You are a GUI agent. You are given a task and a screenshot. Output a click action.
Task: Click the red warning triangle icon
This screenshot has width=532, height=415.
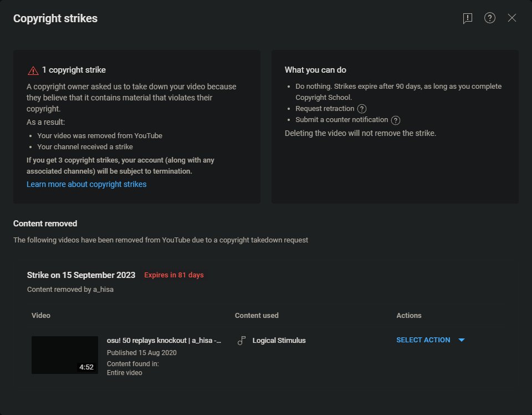pos(33,70)
